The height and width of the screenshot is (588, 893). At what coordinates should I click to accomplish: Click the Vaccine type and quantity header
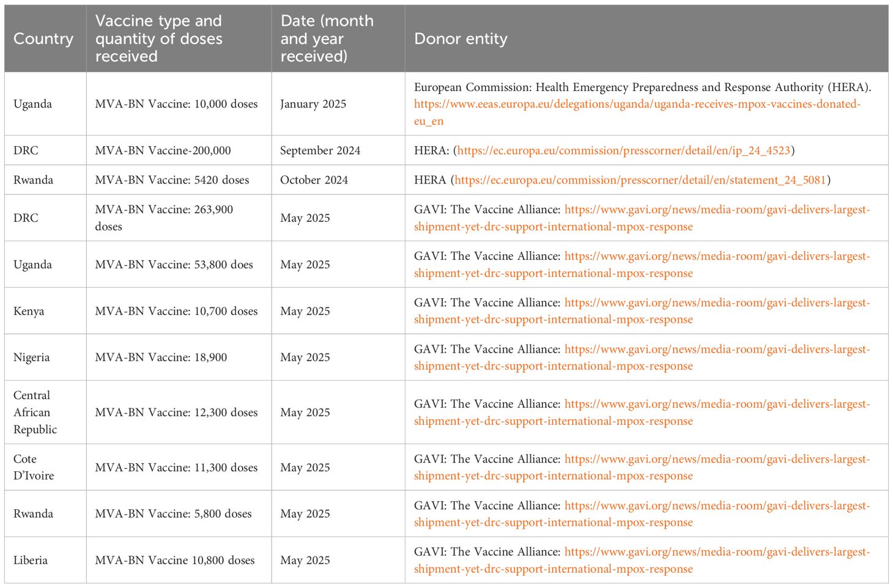pyautogui.click(x=158, y=39)
